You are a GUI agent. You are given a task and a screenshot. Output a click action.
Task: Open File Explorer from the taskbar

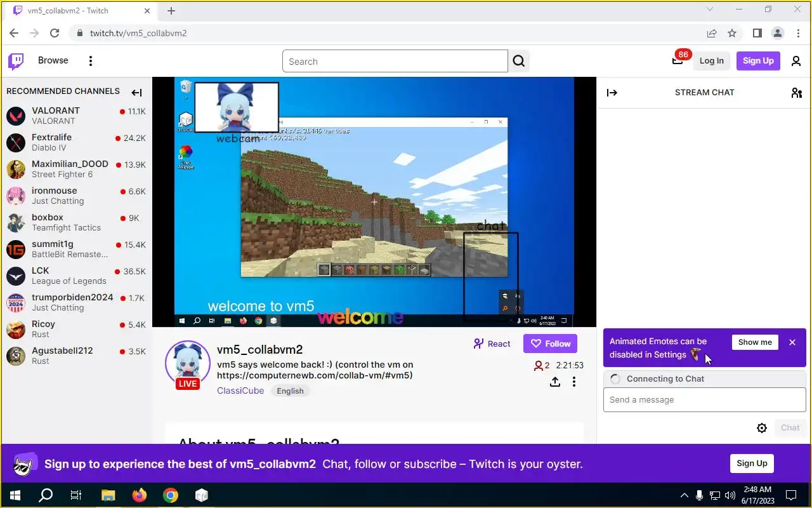[x=108, y=495]
